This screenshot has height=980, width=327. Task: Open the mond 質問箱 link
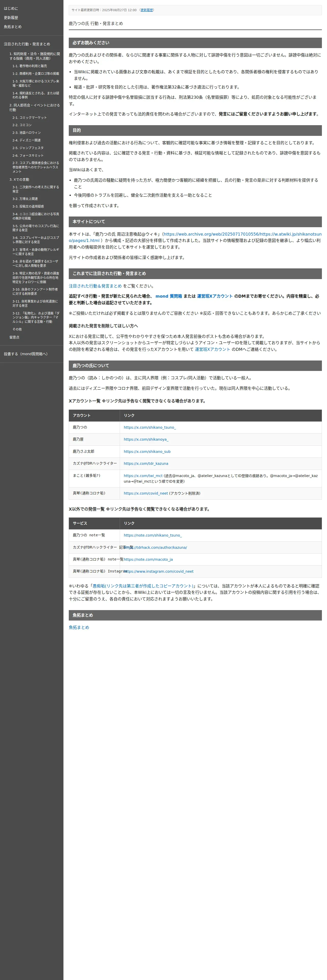click(169, 296)
